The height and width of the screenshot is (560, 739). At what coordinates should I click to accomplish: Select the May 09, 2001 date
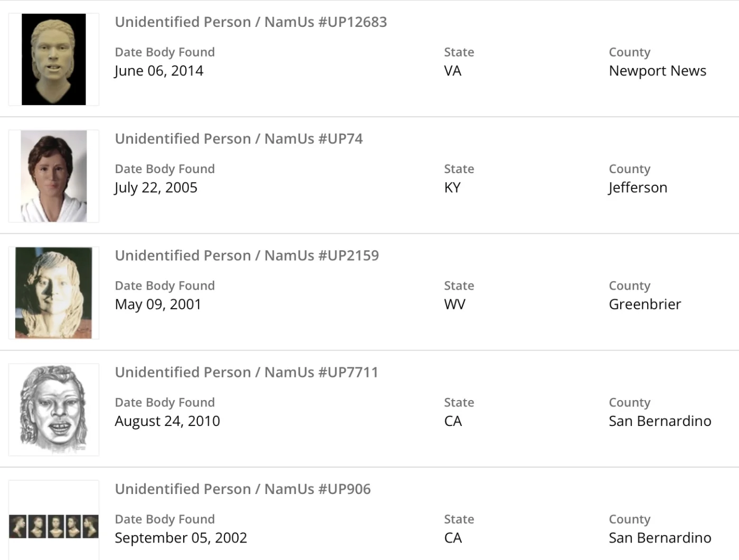click(x=158, y=304)
